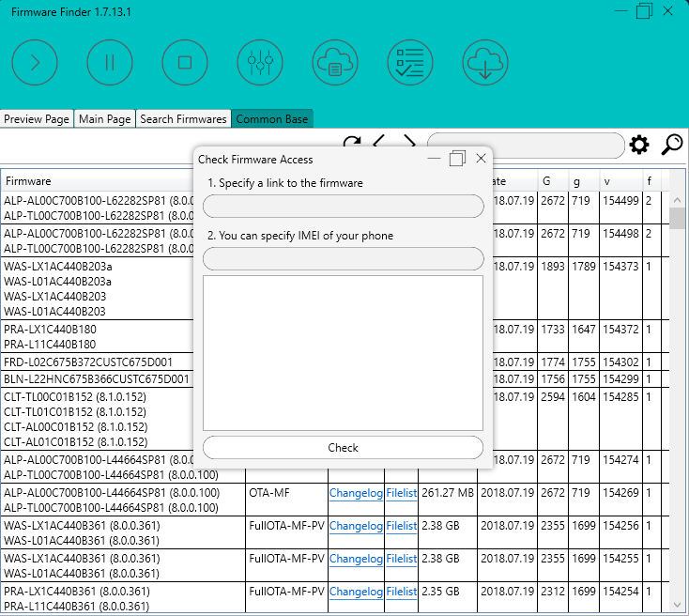Click the gear settings icon
This screenshot has height=616, width=689.
[x=639, y=145]
